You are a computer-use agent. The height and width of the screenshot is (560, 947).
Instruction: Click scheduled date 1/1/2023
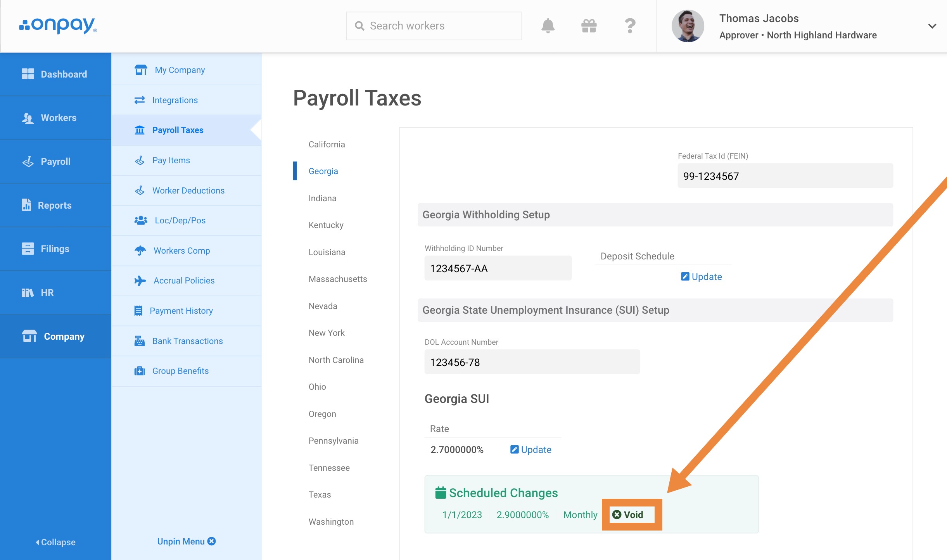pyautogui.click(x=462, y=515)
